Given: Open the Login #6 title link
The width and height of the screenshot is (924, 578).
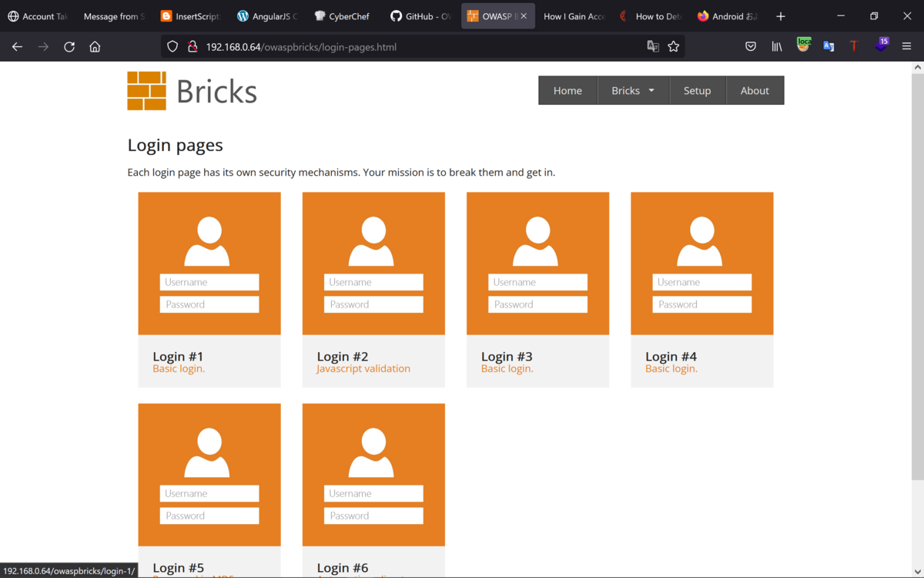Looking at the screenshot, I should pos(343,568).
